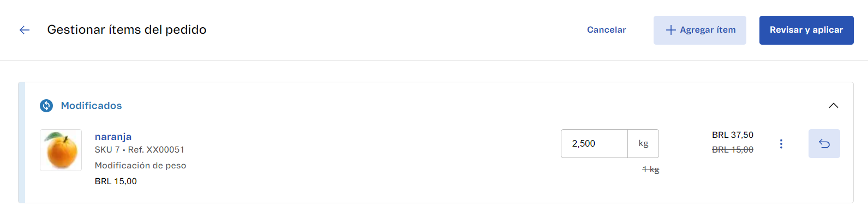Click Cancelar to discard changes
The image size is (868, 218).
click(606, 30)
